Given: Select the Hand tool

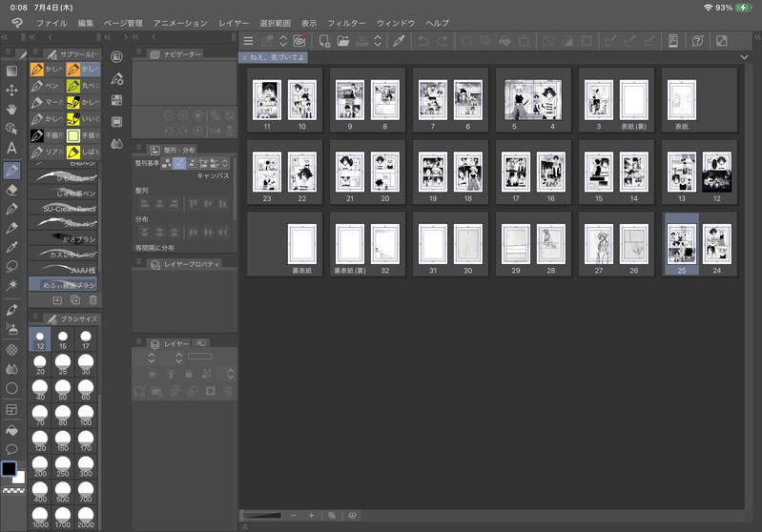Looking at the screenshot, I should (x=11, y=110).
